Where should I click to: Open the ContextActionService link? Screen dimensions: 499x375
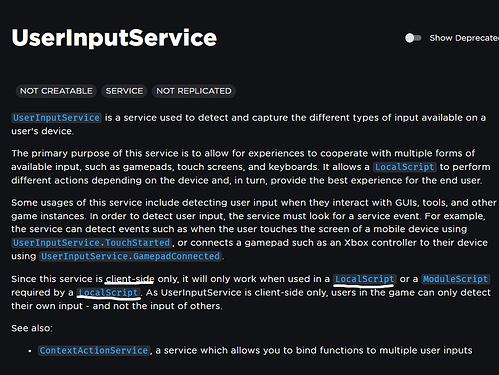94,350
